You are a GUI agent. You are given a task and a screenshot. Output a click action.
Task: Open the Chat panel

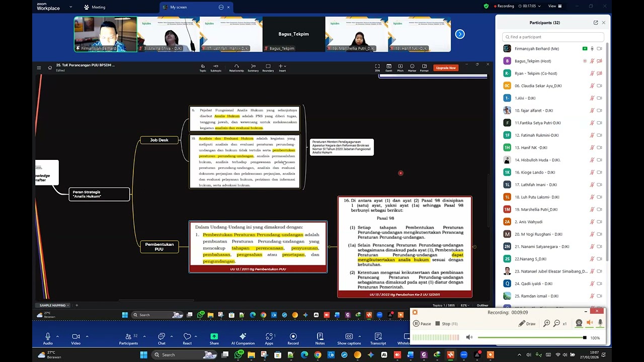[x=162, y=339]
